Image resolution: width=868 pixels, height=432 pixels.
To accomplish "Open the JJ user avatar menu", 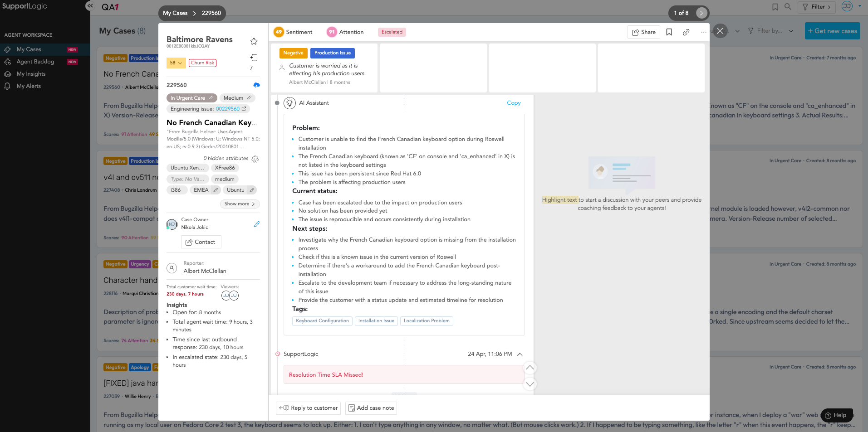I will (847, 6).
